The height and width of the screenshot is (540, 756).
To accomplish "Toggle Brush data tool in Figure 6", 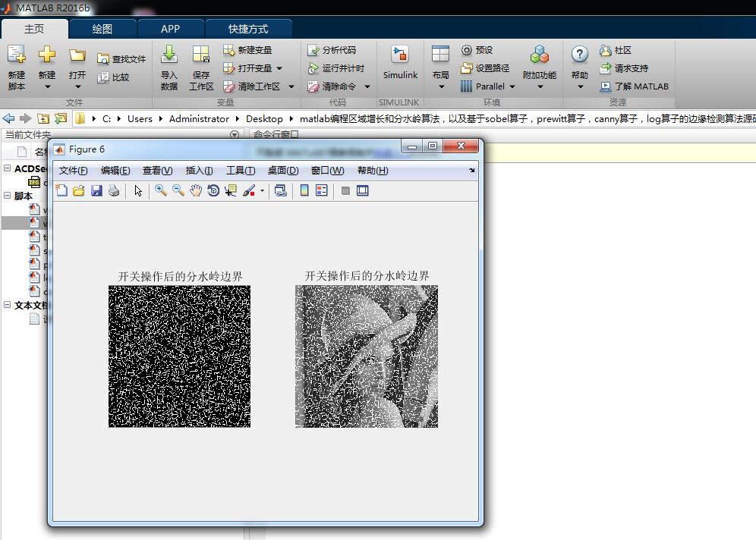I will (x=249, y=191).
